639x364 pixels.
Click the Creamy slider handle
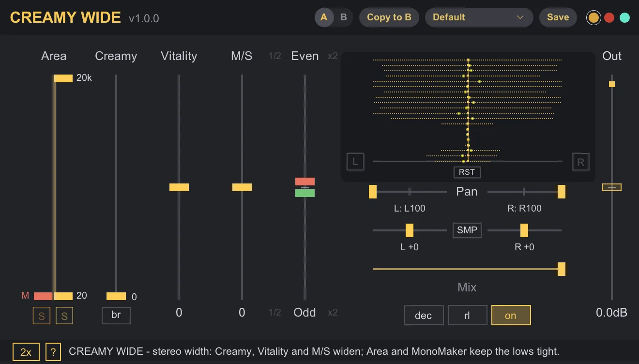[x=116, y=296]
